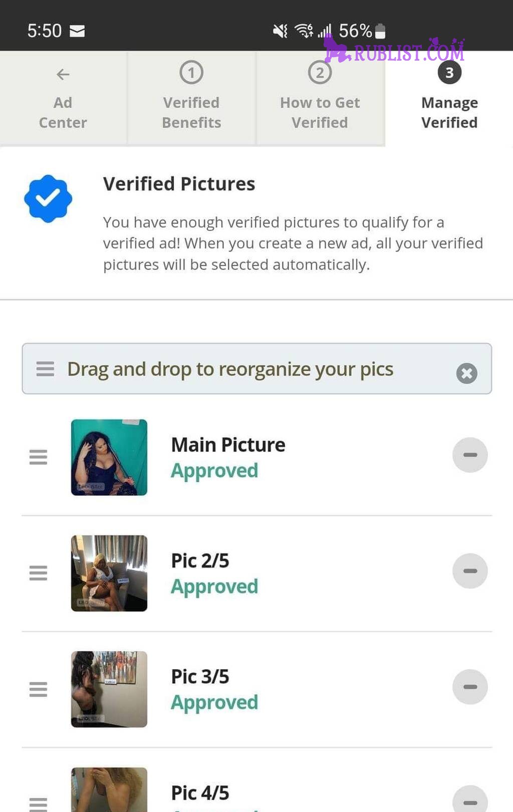Remove Pic 3/5 using its minus icon
This screenshot has width=513, height=812.
pyautogui.click(x=470, y=687)
